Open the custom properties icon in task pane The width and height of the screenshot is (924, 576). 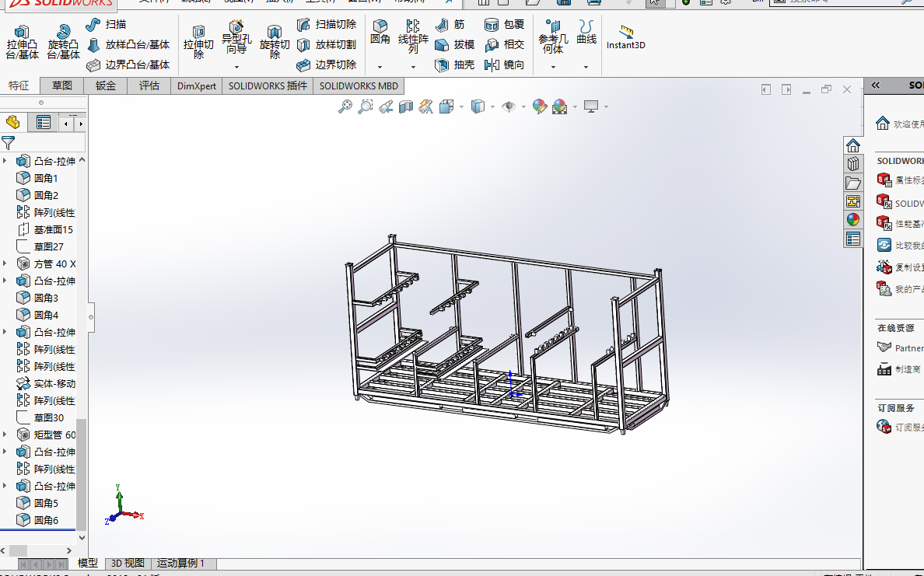(x=852, y=239)
